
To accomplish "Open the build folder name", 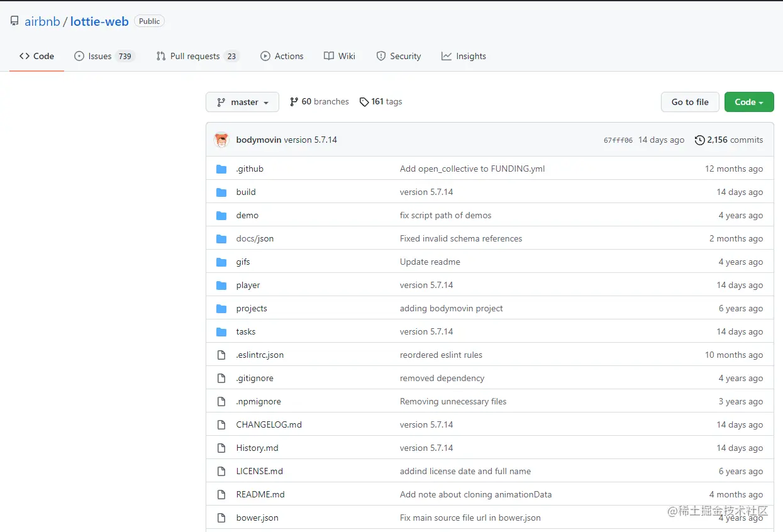I will [x=246, y=192].
